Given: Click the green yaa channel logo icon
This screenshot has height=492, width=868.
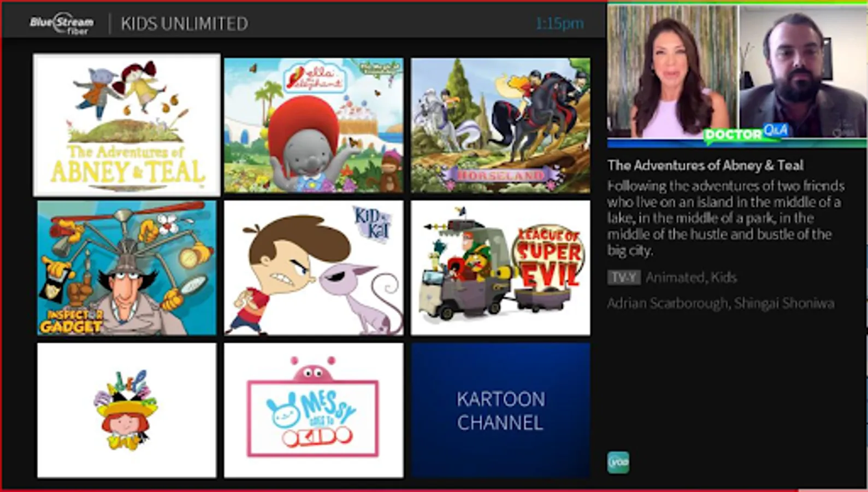Looking at the screenshot, I should coord(618,462).
